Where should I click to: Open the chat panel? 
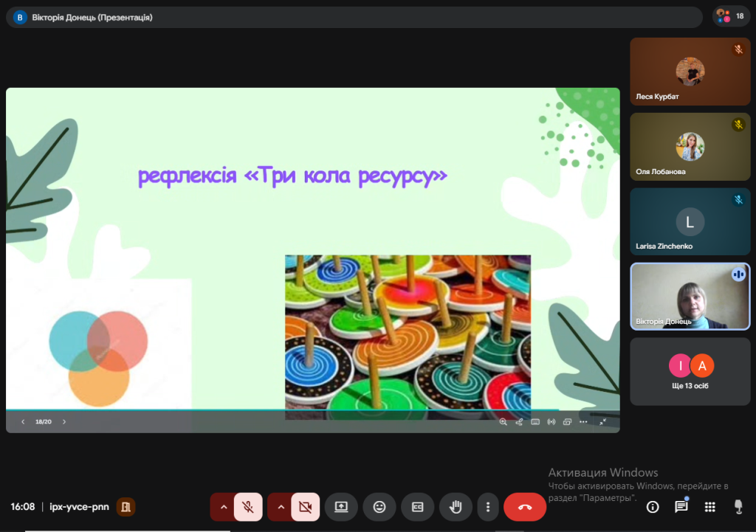681,507
